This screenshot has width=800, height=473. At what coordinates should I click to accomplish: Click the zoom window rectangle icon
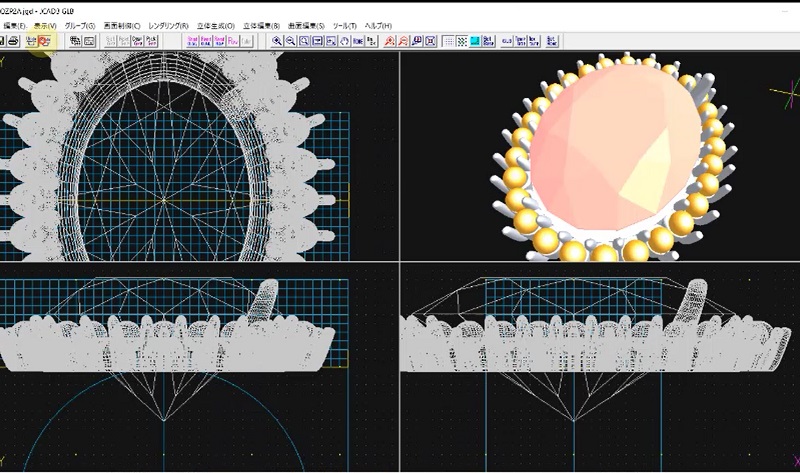(x=303, y=41)
